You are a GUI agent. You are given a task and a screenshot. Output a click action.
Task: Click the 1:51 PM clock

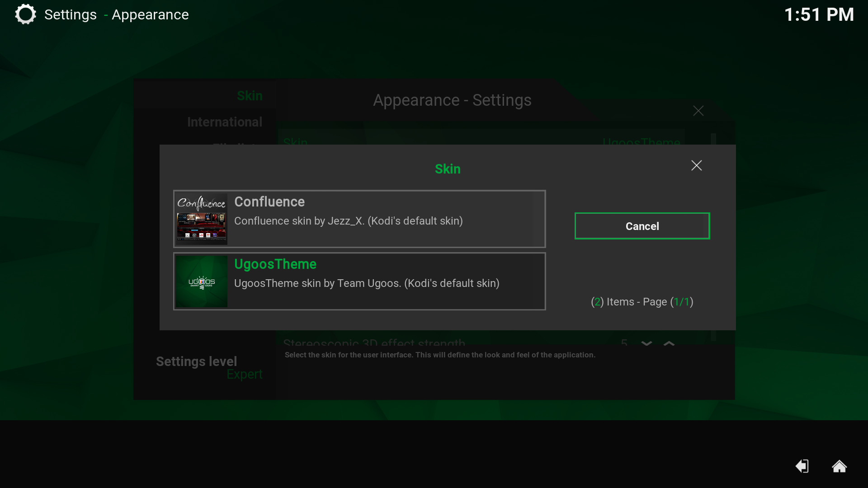coord(819,14)
